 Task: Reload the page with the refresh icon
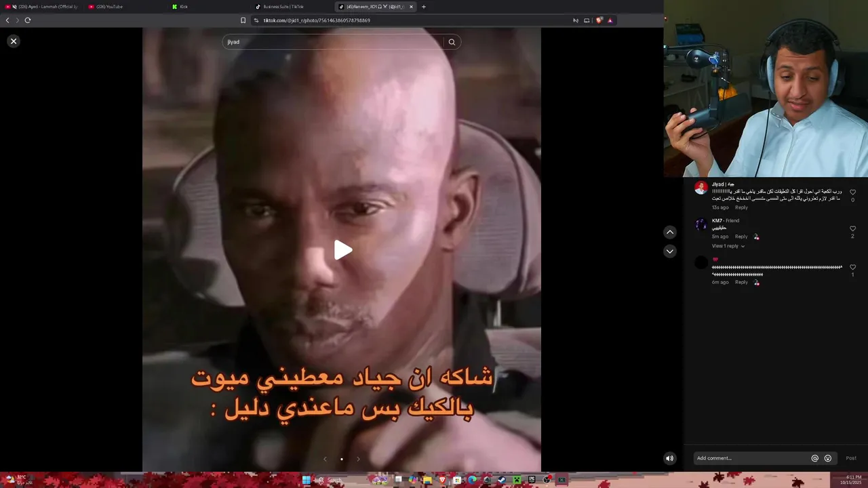pyautogui.click(x=28, y=20)
